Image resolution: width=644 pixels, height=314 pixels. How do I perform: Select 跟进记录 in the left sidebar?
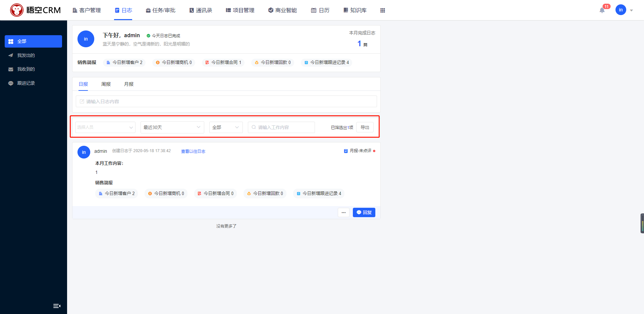pos(33,83)
